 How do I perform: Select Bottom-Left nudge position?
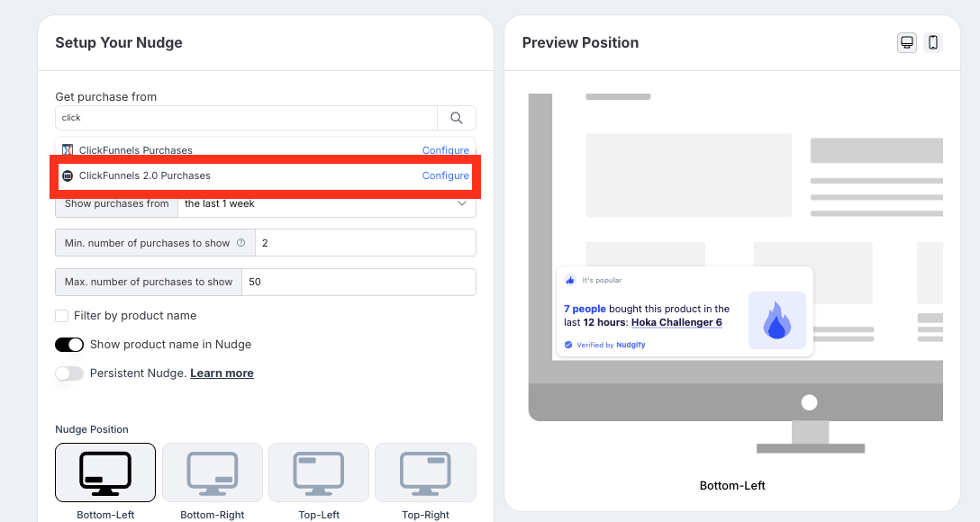(x=105, y=472)
